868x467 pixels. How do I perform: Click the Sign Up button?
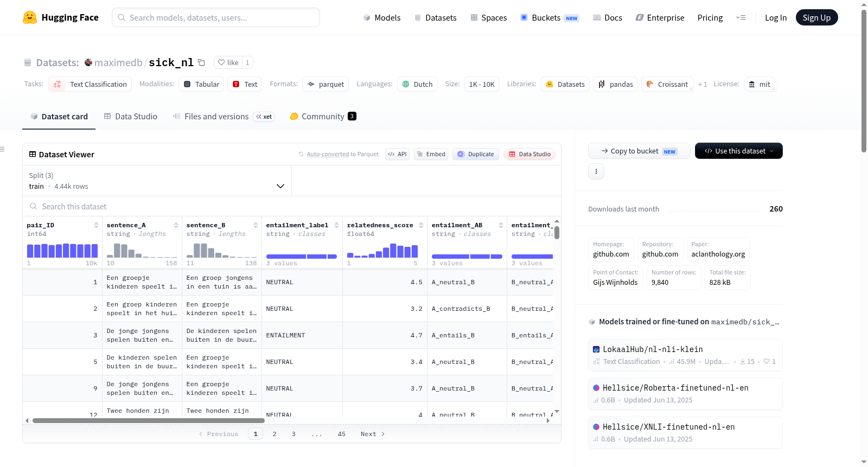(x=816, y=17)
